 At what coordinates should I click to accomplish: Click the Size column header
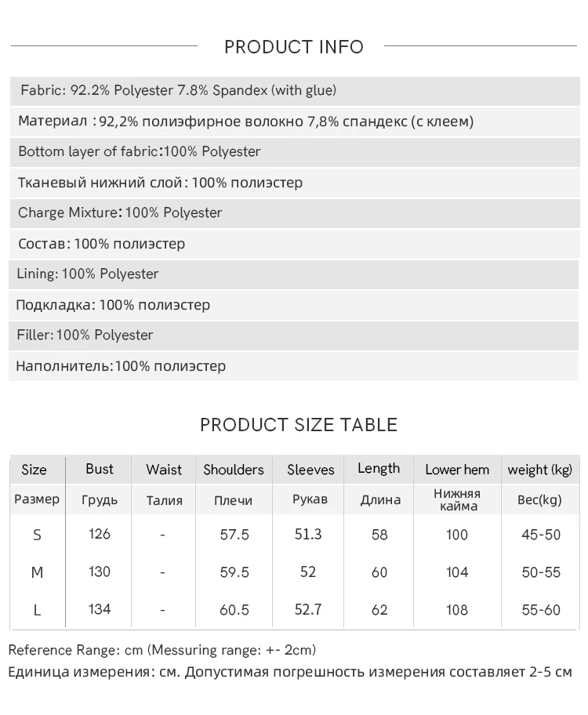point(34,470)
